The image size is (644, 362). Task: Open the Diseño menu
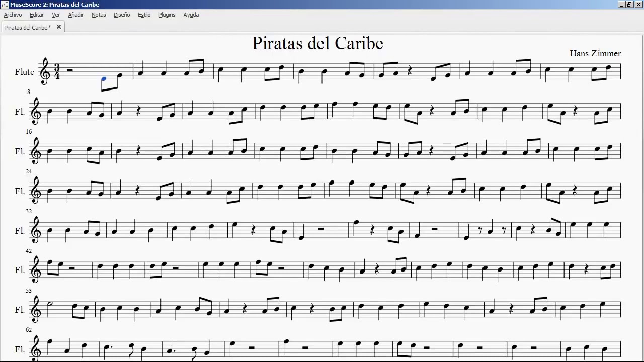(x=122, y=15)
